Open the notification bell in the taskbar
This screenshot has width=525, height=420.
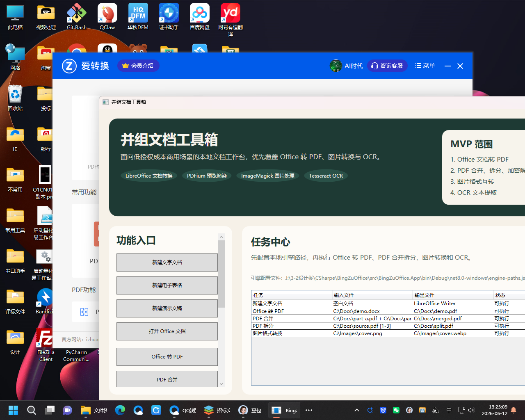(x=514, y=410)
